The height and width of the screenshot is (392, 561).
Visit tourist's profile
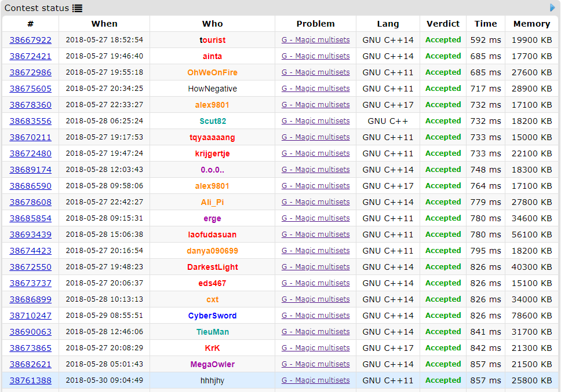213,40
